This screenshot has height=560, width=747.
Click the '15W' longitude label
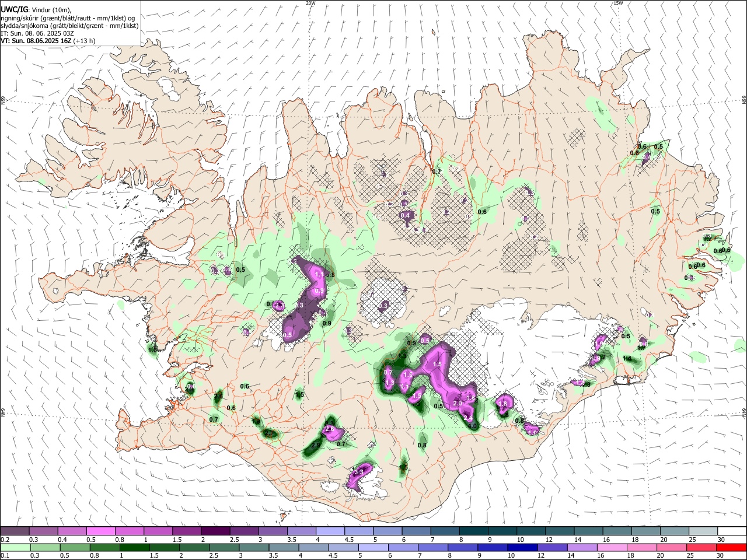click(x=618, y=3)
